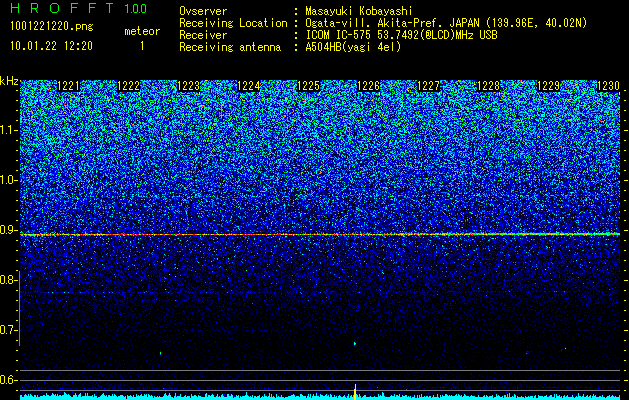Click the 'Receiver' field label
The height and width of the screenshot is (400, 629).
pos(203,35)
